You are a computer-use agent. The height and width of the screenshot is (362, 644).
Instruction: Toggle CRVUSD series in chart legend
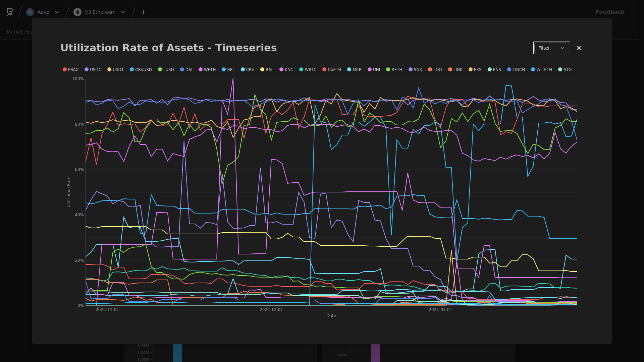[x=141, y=70]
